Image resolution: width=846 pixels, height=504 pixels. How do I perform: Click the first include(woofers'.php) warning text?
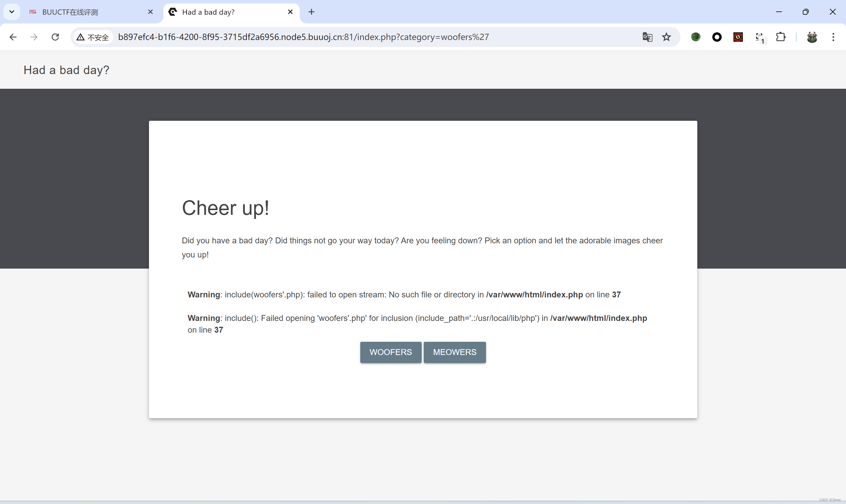[x=404, y=294]
